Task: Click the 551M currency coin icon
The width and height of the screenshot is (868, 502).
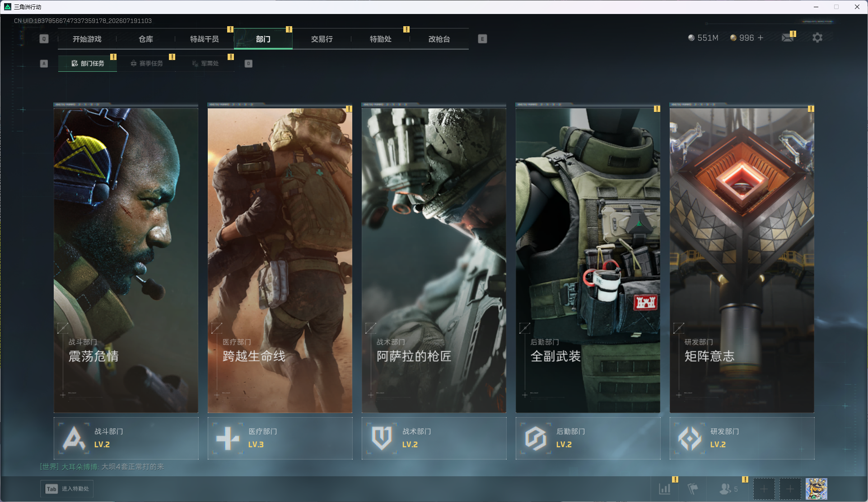Action: pyautogui.click(x=691, y=38)
